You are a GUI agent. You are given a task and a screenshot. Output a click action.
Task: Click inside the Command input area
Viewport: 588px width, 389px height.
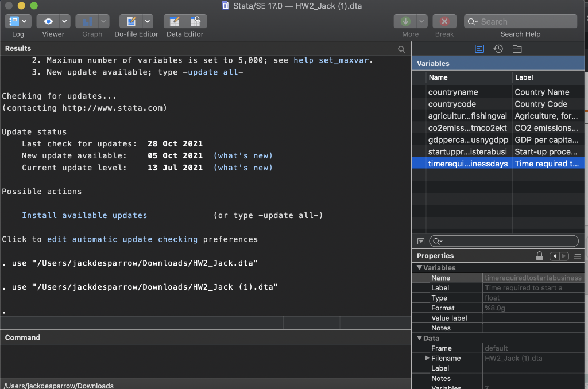point(206,360)
